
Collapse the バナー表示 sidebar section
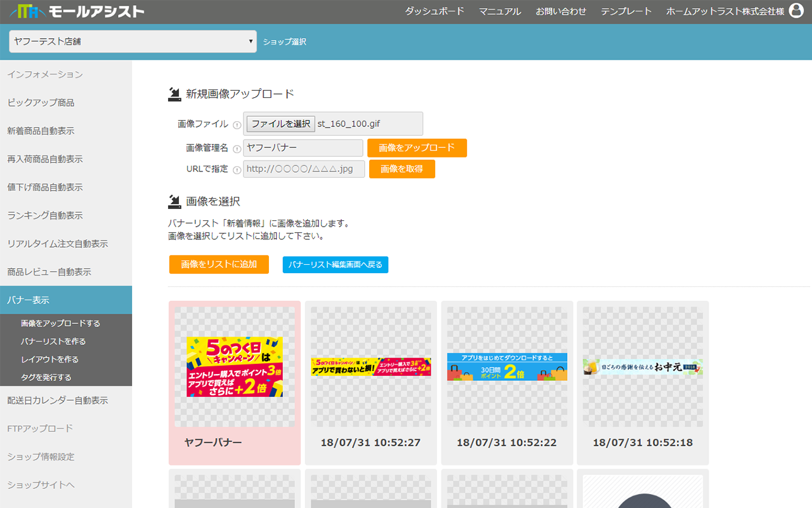(66, 300)
